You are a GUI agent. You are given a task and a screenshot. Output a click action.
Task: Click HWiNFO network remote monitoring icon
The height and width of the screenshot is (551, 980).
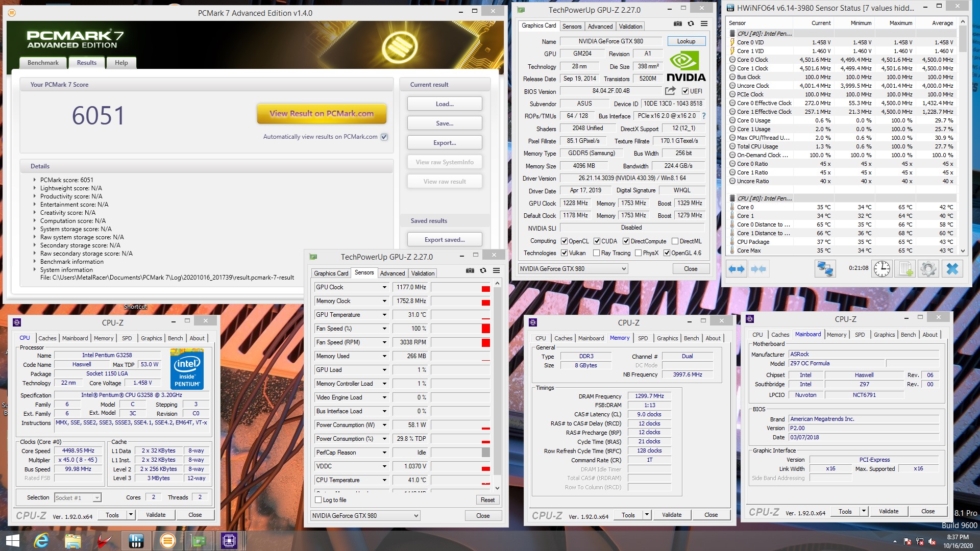(x=825, y=269)
